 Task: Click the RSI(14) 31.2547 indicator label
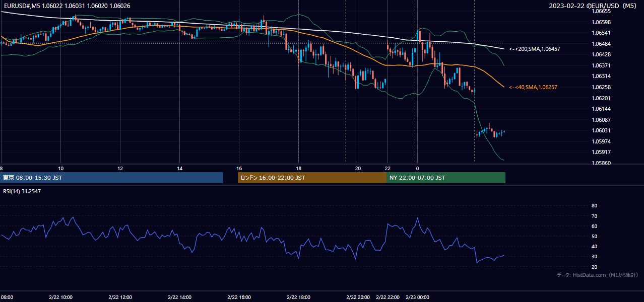click(22, 191)
